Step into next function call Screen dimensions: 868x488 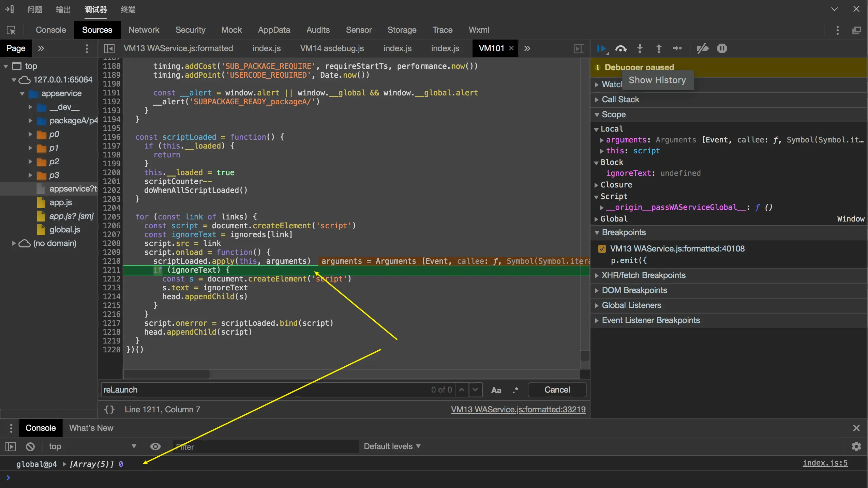tap(640, 49)
